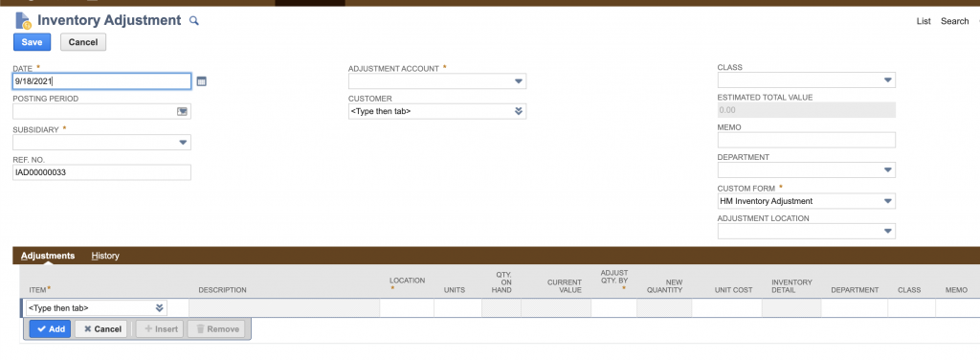Click the NEW QUANTITY column header

pos(664,286)
